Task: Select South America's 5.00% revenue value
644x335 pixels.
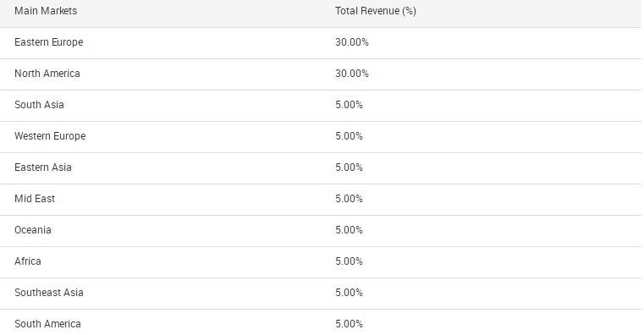Action: click(350, 324)
